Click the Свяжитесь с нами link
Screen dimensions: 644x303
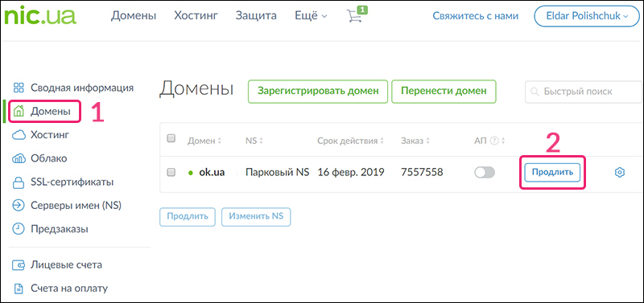pos(475,16)
